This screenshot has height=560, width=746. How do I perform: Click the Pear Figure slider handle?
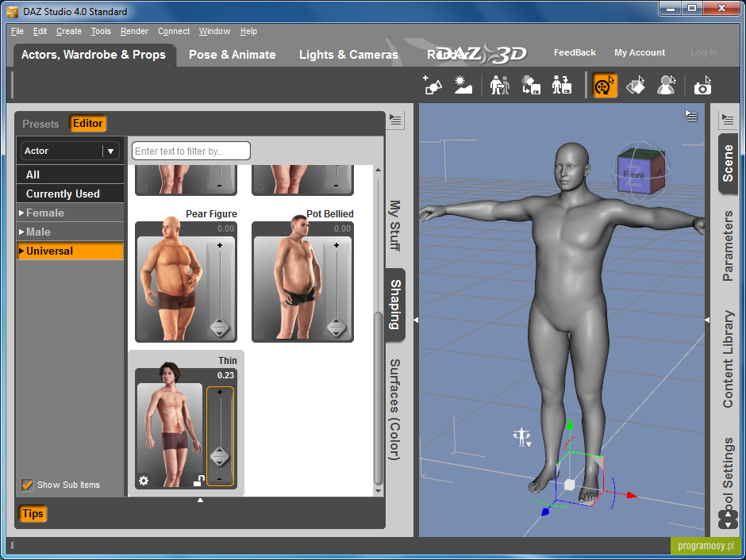(x=220, y=328)
